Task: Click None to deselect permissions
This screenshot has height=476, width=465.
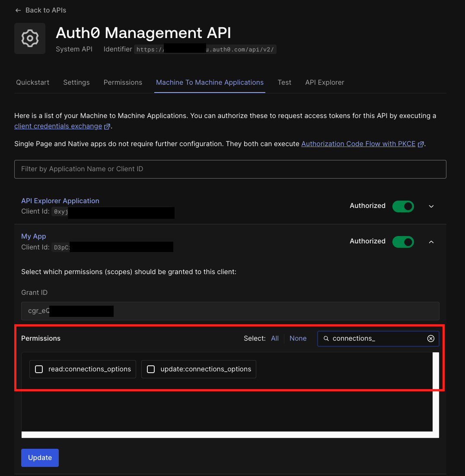Action: tap(298, 339)
